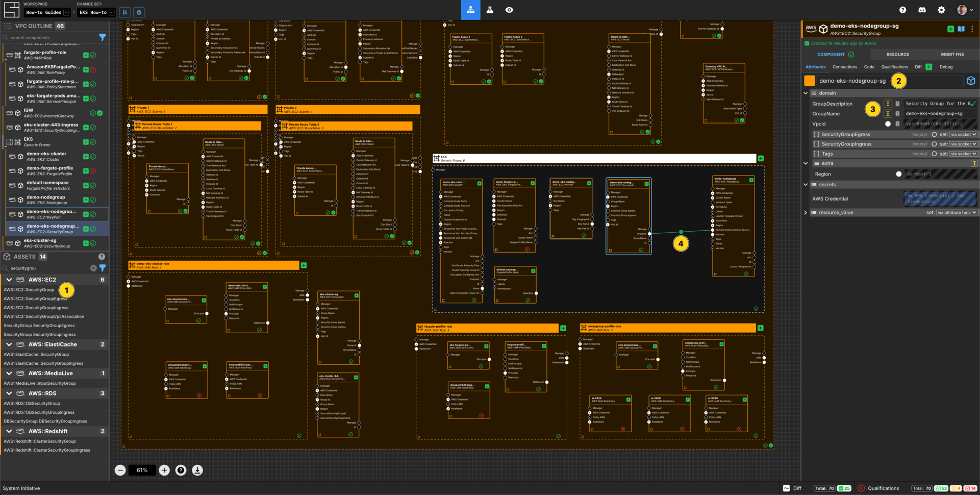980x495 pixels.
Task: Open the Debug sub-tab
Action: 946,67
